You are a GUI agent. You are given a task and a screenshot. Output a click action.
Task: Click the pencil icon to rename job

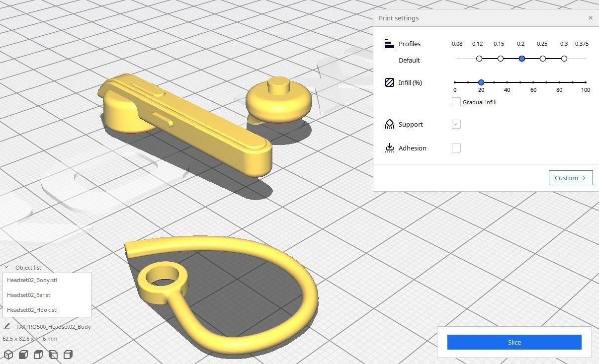[7, 327]
